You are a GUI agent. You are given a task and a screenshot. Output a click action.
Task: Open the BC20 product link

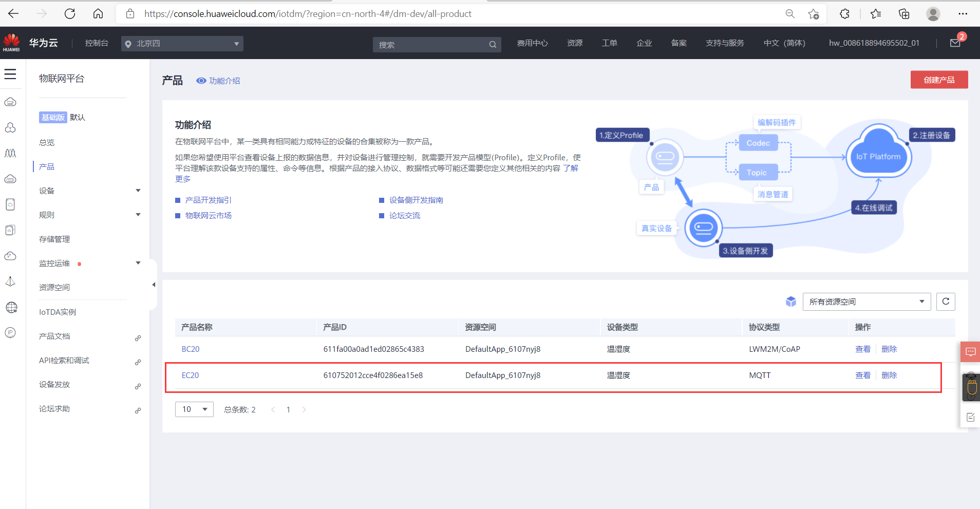click(191, 349)
